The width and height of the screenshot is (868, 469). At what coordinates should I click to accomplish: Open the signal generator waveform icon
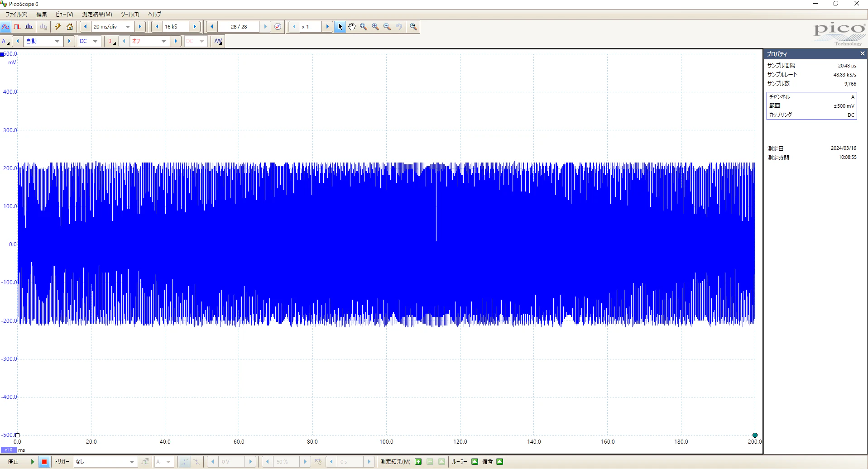(218, 41)
